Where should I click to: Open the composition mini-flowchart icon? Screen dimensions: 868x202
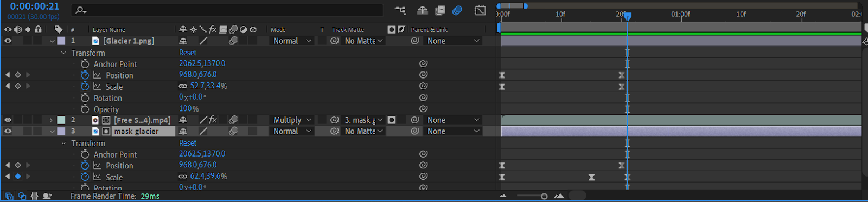coord(400,10)
